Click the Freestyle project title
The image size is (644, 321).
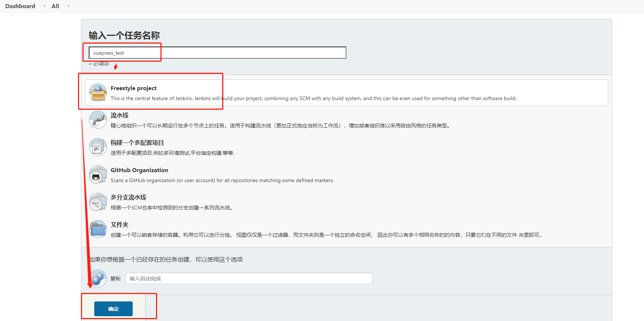(133, 88)
